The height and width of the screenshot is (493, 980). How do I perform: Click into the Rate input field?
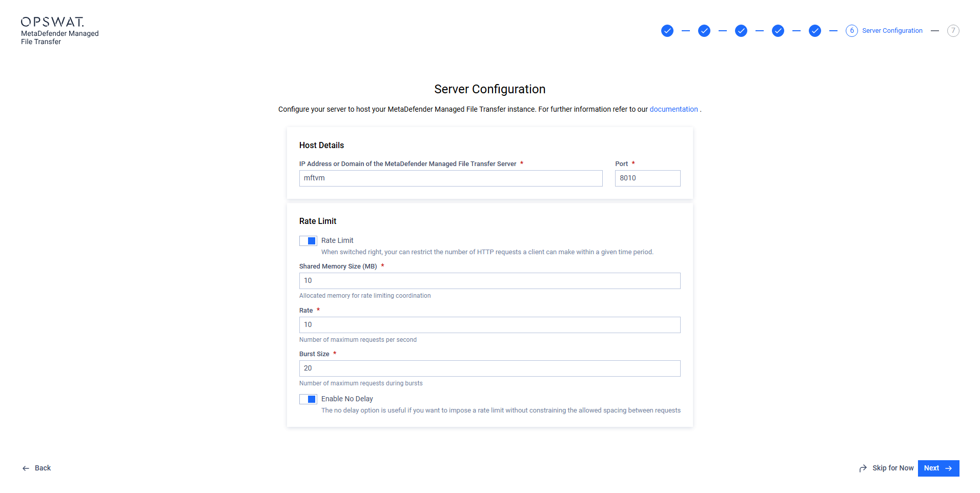coord(490,325)
